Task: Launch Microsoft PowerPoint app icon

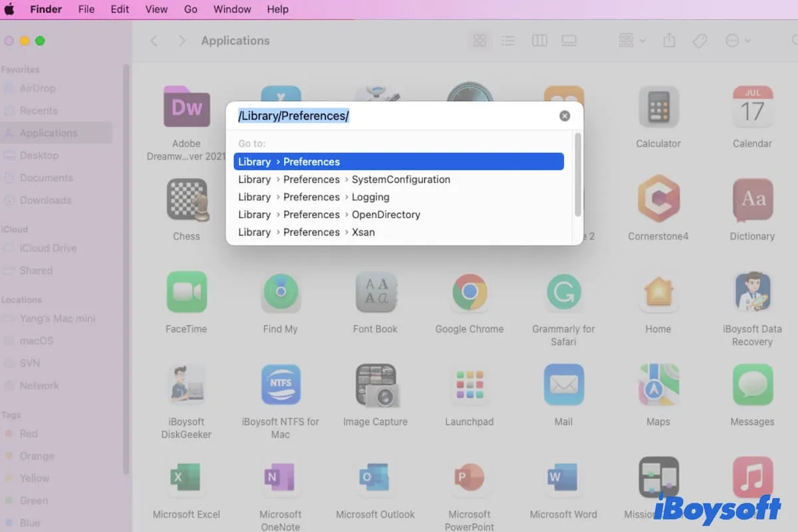Action: coord(469,477)
